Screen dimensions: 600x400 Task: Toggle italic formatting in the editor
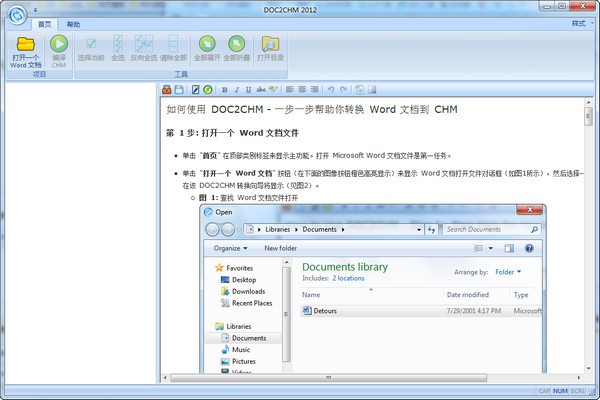point(236,90)
